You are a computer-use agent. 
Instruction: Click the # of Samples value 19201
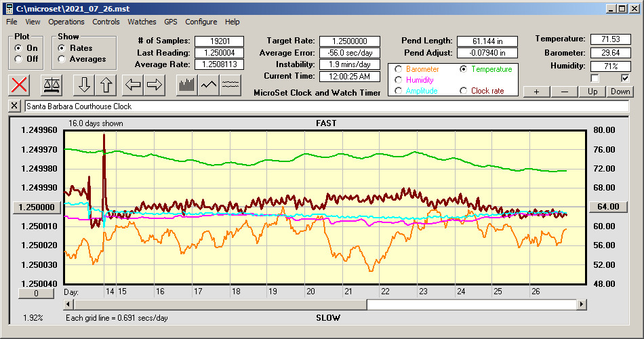pyautogui.click(x=220, y=41)
